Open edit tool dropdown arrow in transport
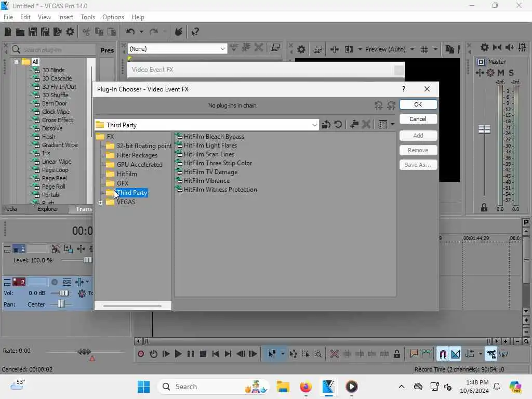This screenshot has height=399, width=532. 283,354
